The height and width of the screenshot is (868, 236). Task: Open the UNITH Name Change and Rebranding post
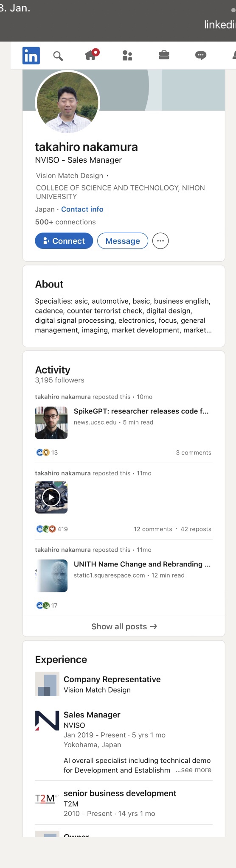(142, 564)
